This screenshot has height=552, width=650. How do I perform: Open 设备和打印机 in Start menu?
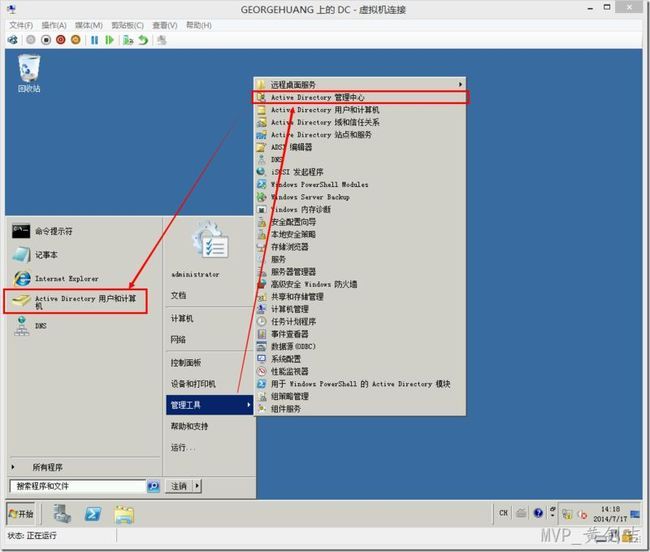click(x=209, y=384)
